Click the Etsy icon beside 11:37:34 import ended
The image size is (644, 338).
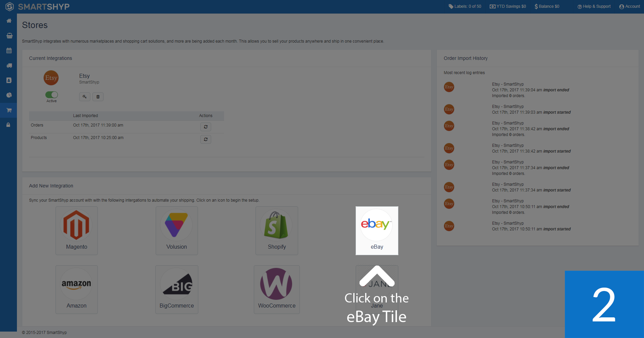449,165
